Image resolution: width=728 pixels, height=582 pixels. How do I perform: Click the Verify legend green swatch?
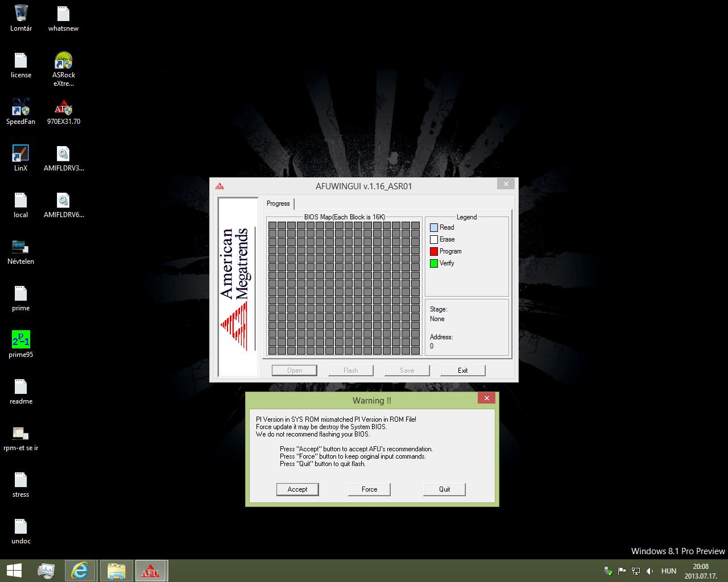point(434,263)
